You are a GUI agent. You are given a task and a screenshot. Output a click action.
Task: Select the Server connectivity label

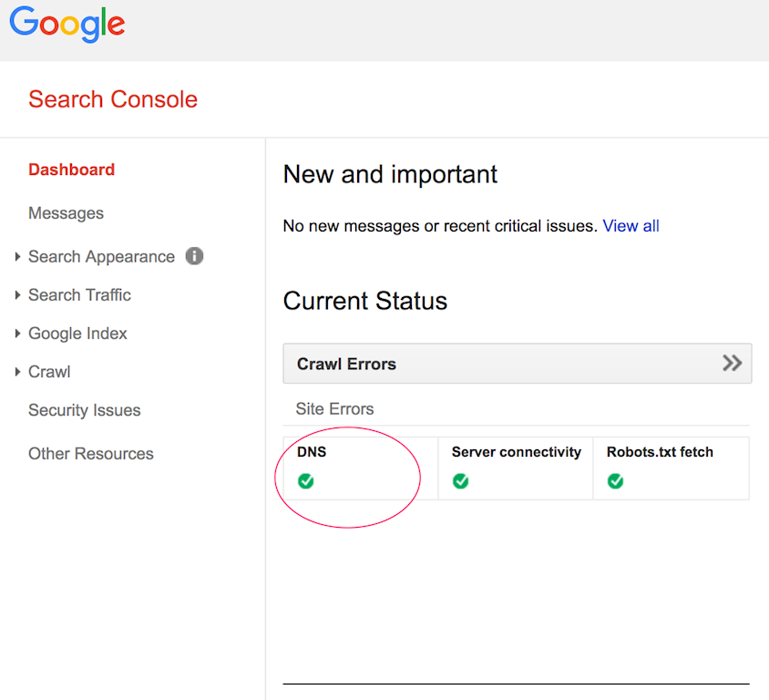516,452
